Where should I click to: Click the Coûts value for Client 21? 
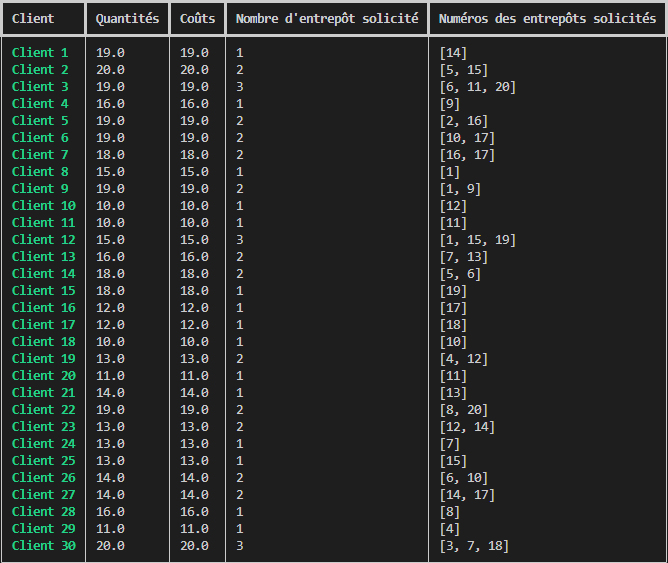pyautogui.click(x=194, y=393)
